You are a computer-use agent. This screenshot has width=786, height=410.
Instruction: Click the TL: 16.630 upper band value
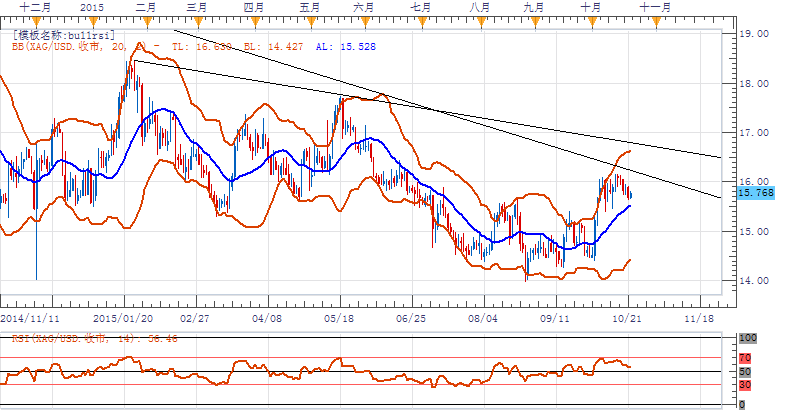tap(202, 47)
